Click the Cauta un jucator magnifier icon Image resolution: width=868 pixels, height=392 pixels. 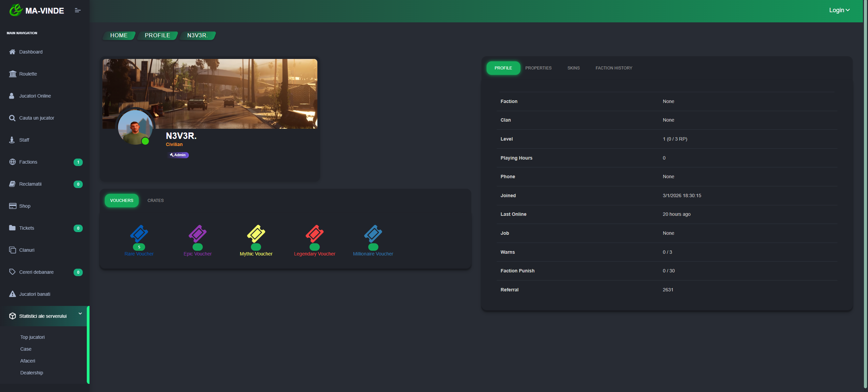(12, 118)
